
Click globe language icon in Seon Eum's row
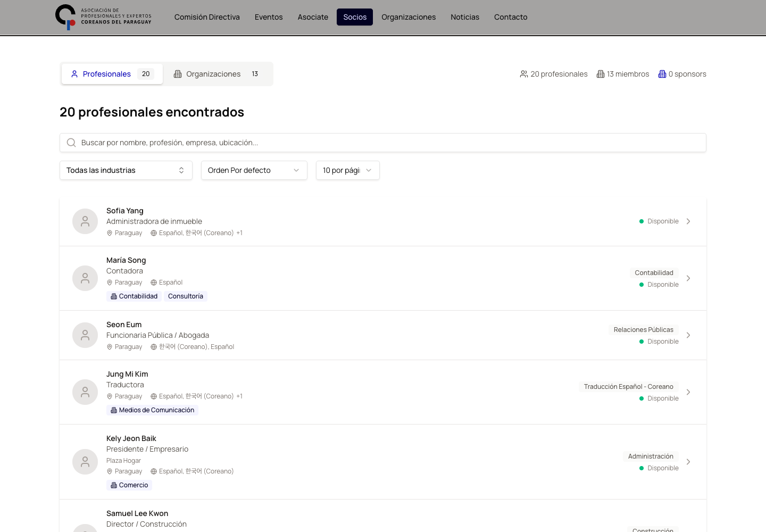click(154, 347)
